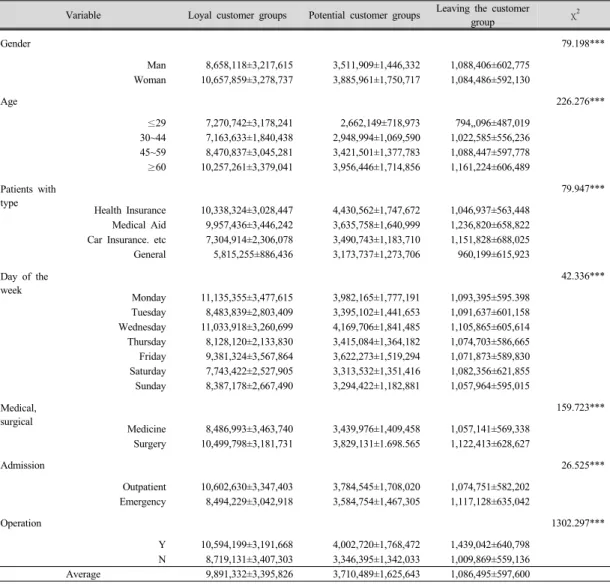Select the value 4,169,706±1,841,485
Viewport: 610px width, 584px height.
click(x=376, y=327)
